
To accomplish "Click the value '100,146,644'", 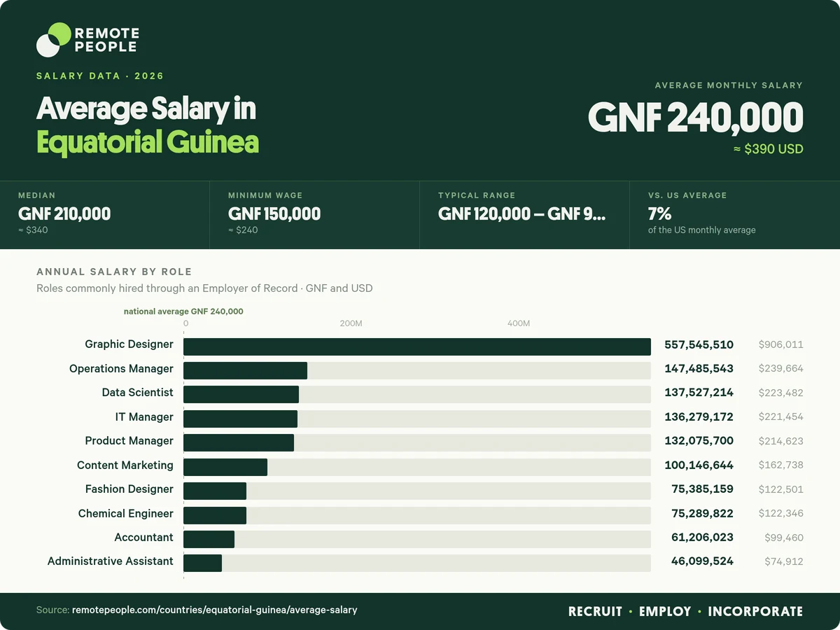I will [x=699, y=465].
